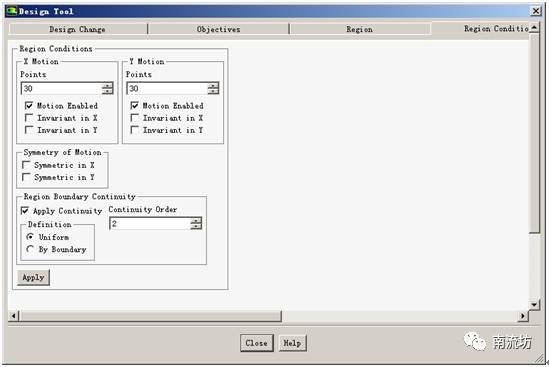
Task: Decrease Y Motion Points with down arrow
Action: pyautogui.click(x=213, y=91)
